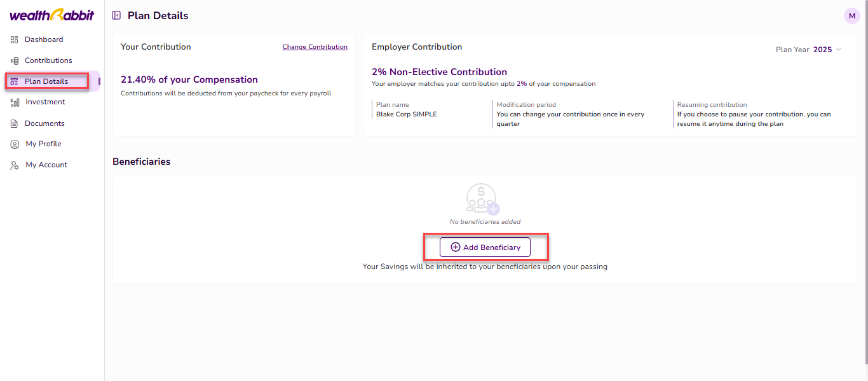
Task: Click the Plan Details sidebar icon
Action: coord(14,81)
